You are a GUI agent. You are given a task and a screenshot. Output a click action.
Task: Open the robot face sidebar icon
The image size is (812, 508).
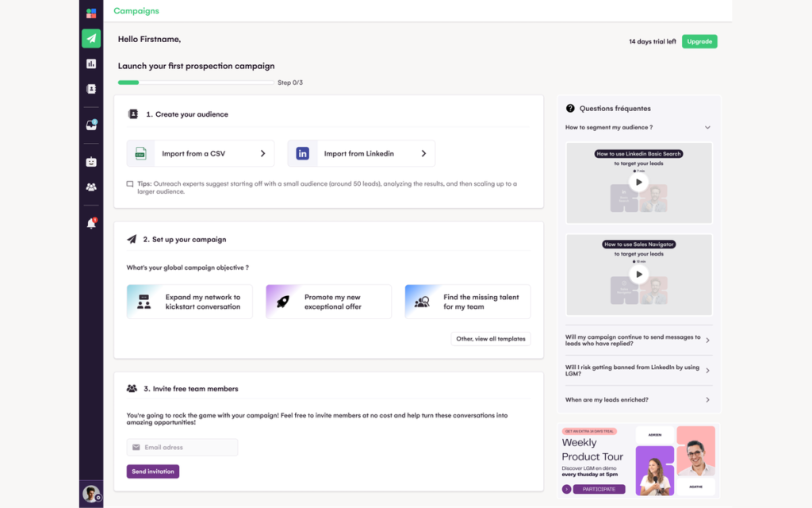tap(91, 162)
